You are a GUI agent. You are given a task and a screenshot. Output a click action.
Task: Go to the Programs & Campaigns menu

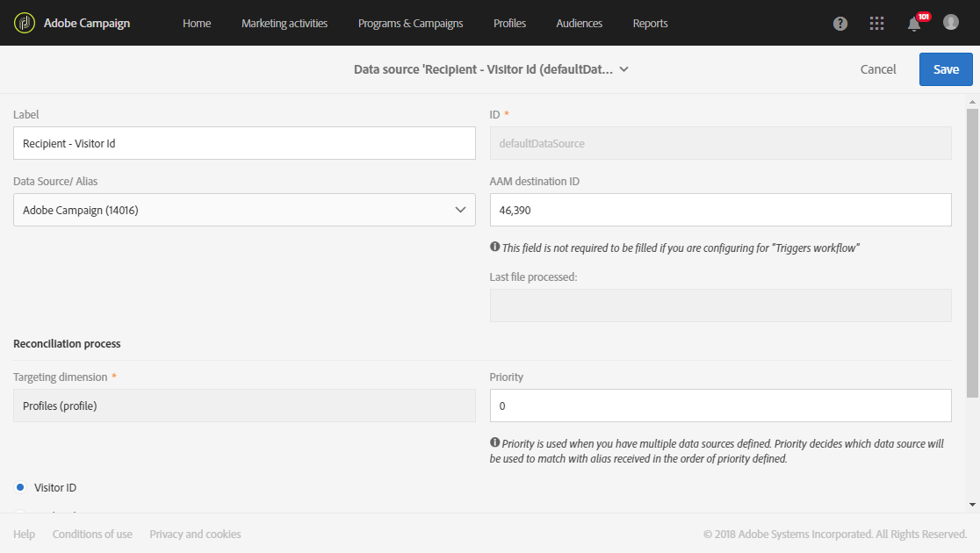coord(410,24)
